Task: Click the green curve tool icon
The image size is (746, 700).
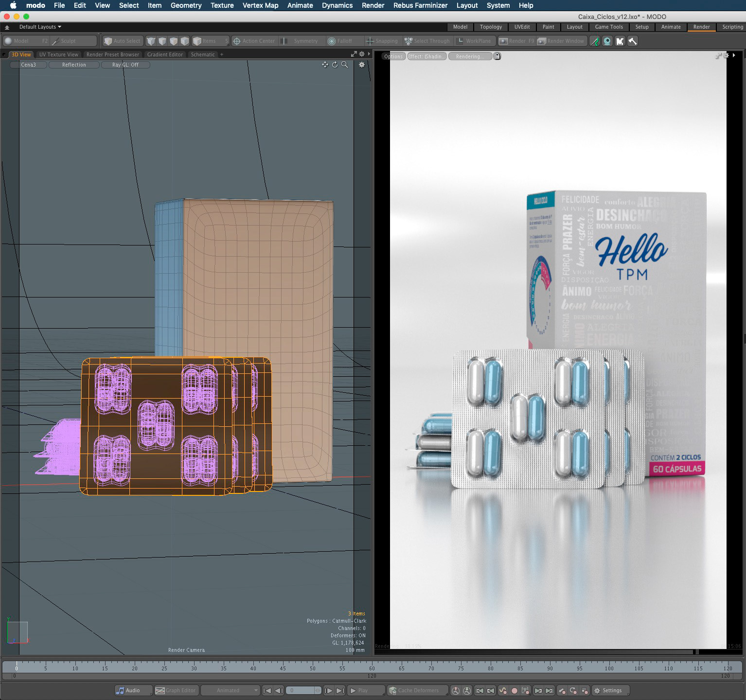Action: point(595,41)
